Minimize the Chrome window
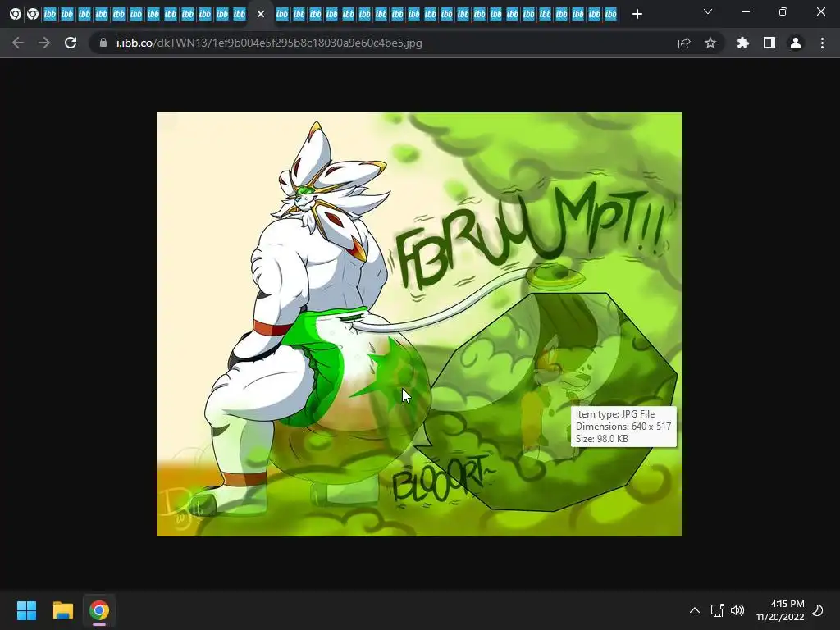840x630 pixels. (x=745, y=11)
